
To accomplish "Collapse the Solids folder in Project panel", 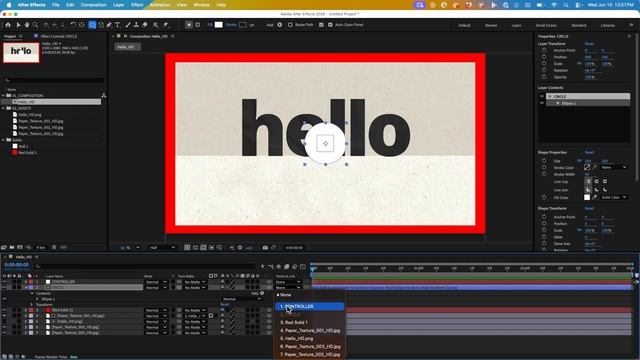I will coord(4,140).
